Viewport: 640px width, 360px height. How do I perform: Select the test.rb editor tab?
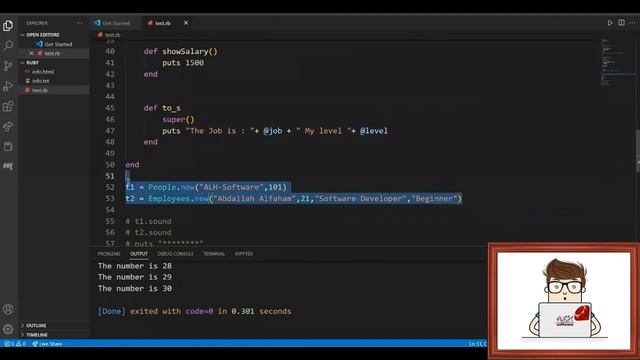click(163, 23)
